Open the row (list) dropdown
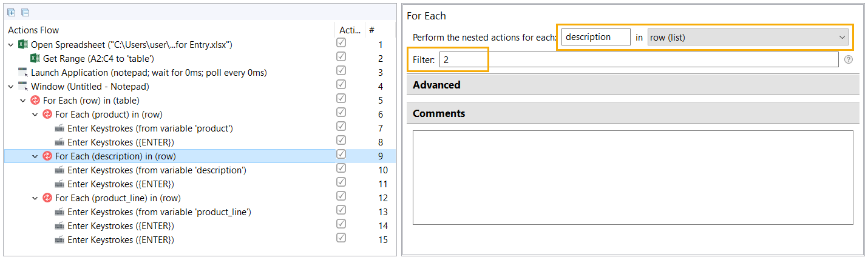The width and height of the screenshot is (868, 260). (x=748, y=38)
